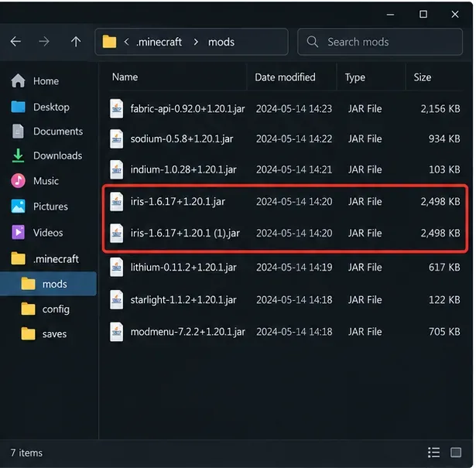This screenshot has height=468, width=476.
Task: Maximize the File Explorer window
Action: 423,14
